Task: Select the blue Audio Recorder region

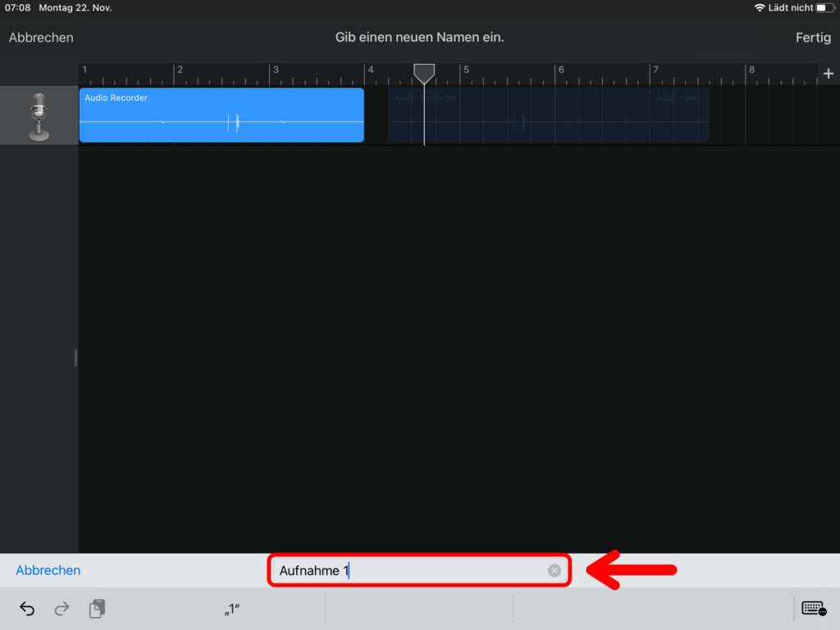Action: [221, 115]
